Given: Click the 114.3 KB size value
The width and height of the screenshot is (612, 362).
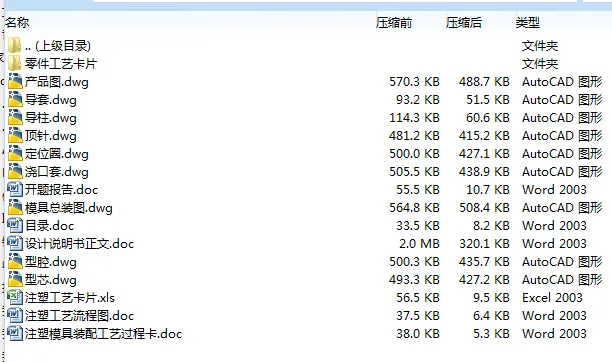Looking at the screenshot, I should [x=414, y=118].
